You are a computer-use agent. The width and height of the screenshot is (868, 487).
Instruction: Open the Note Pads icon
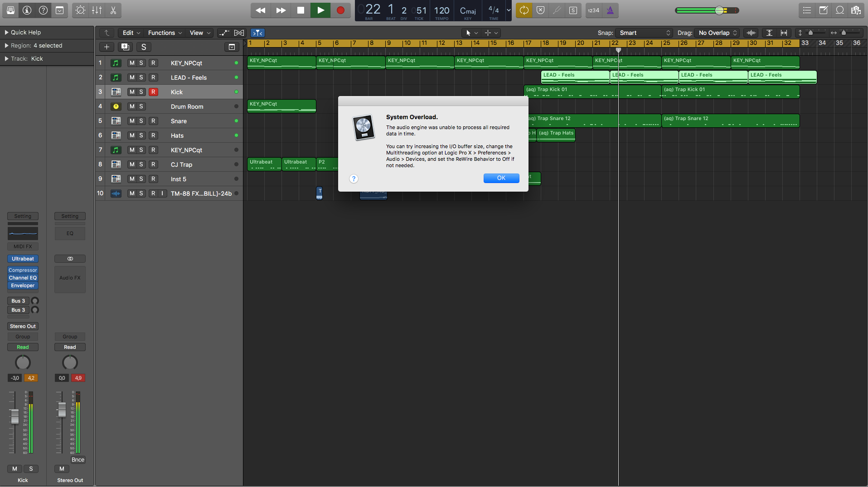pyautogui.click(x=824, y=10)
